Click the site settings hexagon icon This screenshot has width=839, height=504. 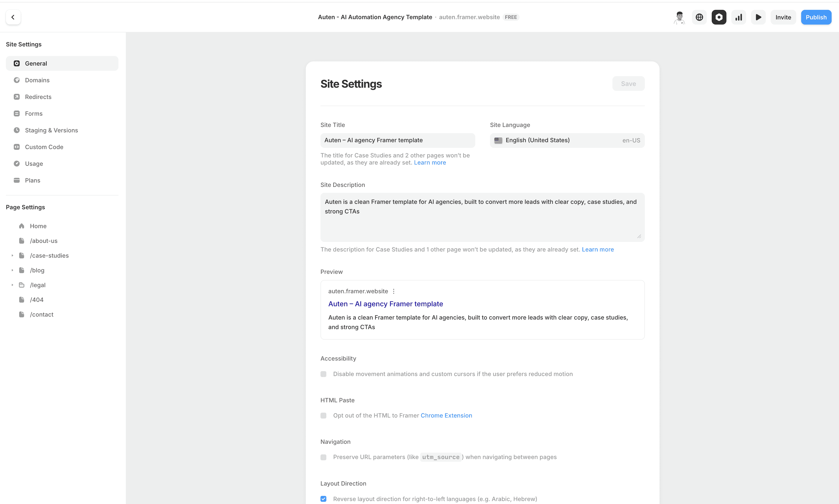(719, 17)
